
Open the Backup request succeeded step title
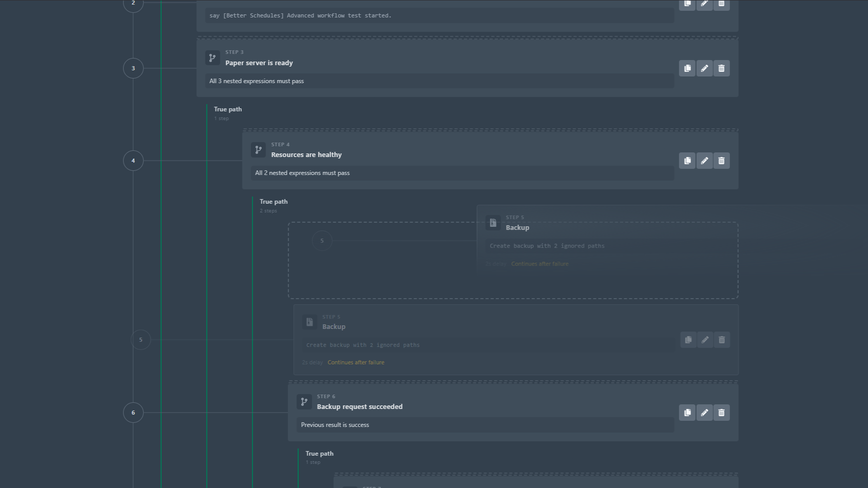click(360, 407)
